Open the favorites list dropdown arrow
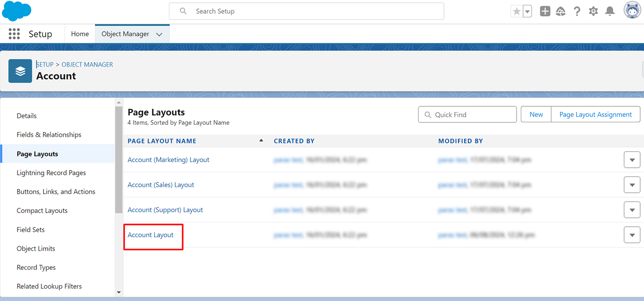The width and height of the screenshot is (644, 301). (527, 11)
